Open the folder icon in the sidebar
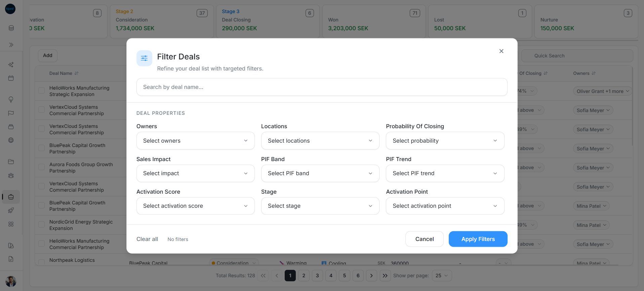Image resolution: width=644 pixels, height=291 pixels. 11,162
